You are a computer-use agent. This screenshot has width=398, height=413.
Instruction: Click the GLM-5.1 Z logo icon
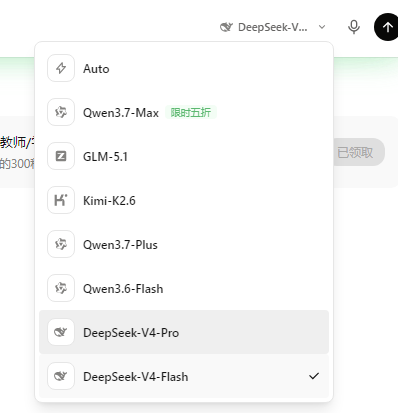point(61,156)
